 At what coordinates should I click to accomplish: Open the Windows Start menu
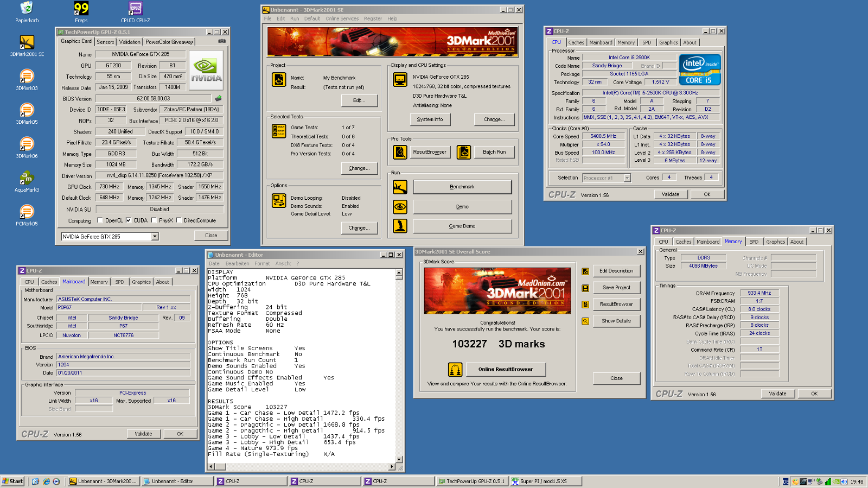point(12,481)
